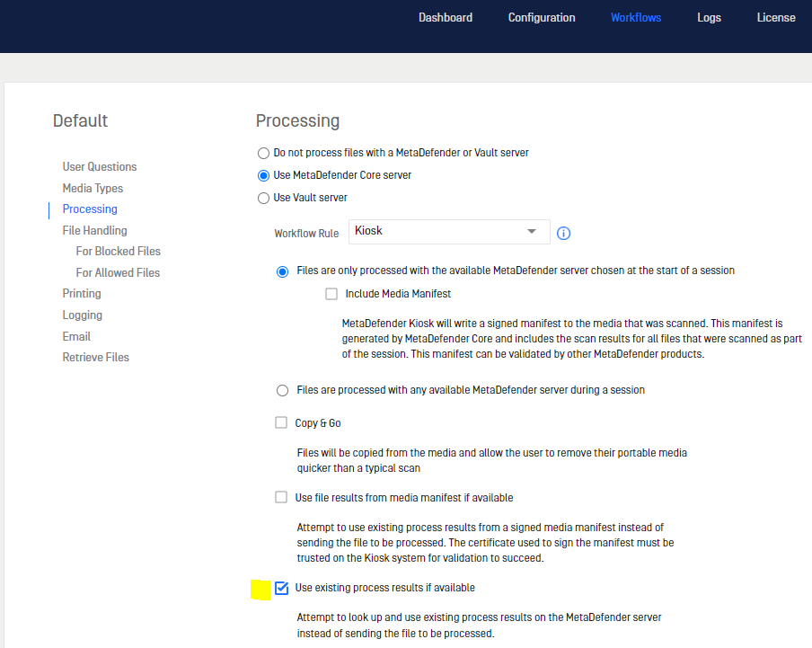Image resolution: width=812 pixels, height=648 pixels.
Task: Select 'Use MetaDefender Core server' radio button
Action: tap(263, 175)
